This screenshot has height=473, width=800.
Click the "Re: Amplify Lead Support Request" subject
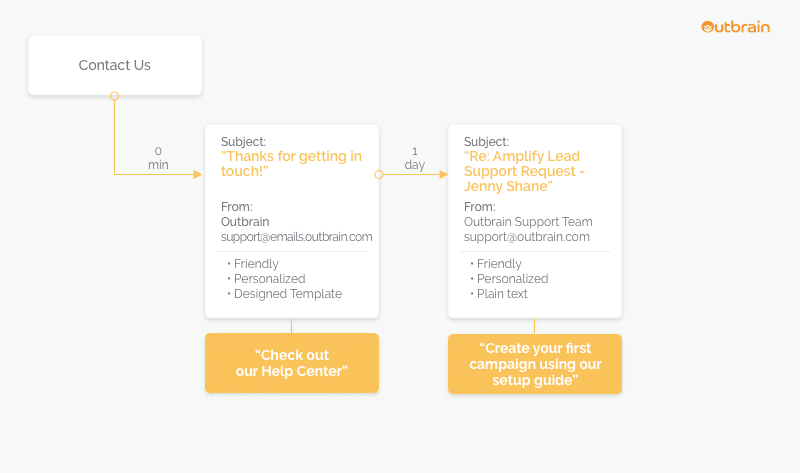[x=524, y=171]
